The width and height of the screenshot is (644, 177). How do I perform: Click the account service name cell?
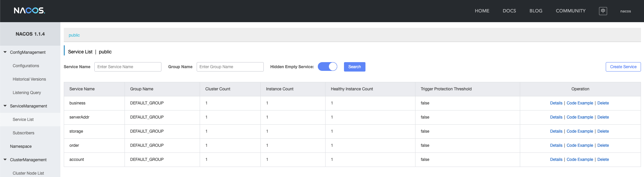click(x=94, y=160)
